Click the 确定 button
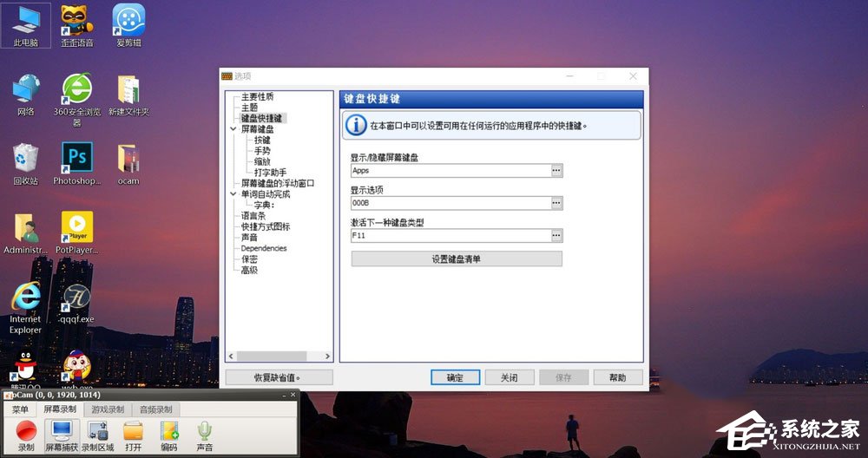868x458 pixels. point(455,378)
